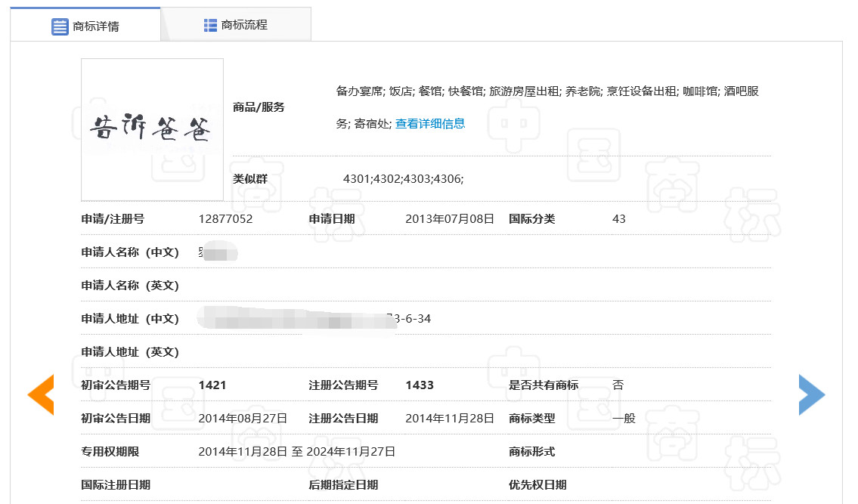
Task: Select similar group codes 4301;4302;4303;4306;
Action: [x=403, y=179]
